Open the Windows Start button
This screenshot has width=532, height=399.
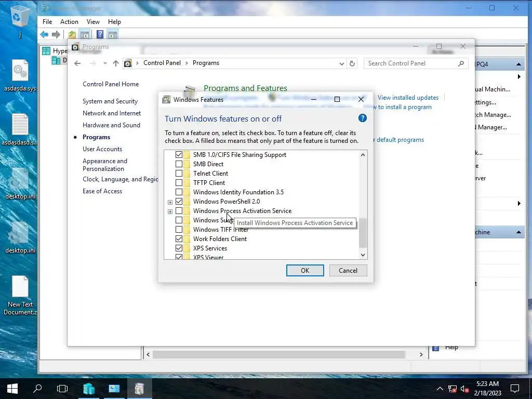click(12, 389)
